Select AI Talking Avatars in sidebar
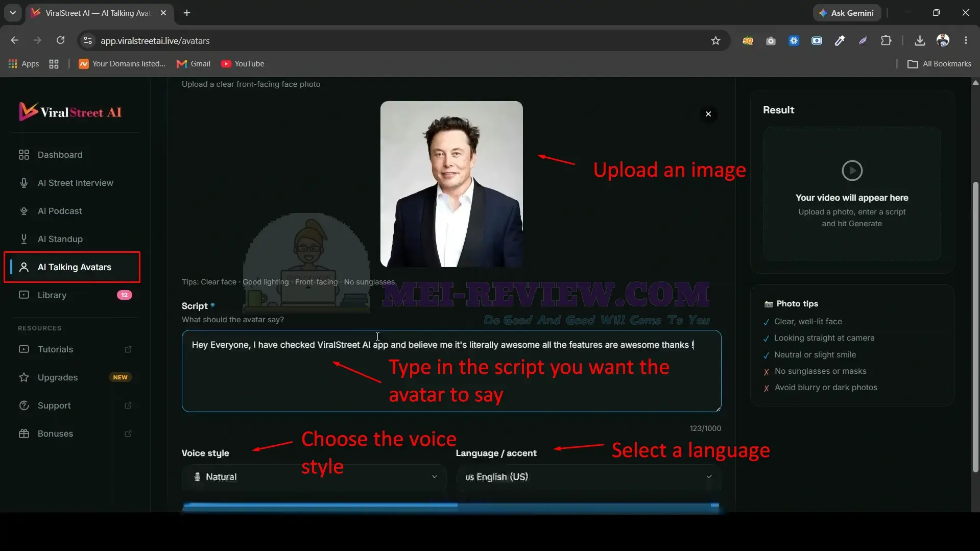980x551 pixels. coord(72,267)
